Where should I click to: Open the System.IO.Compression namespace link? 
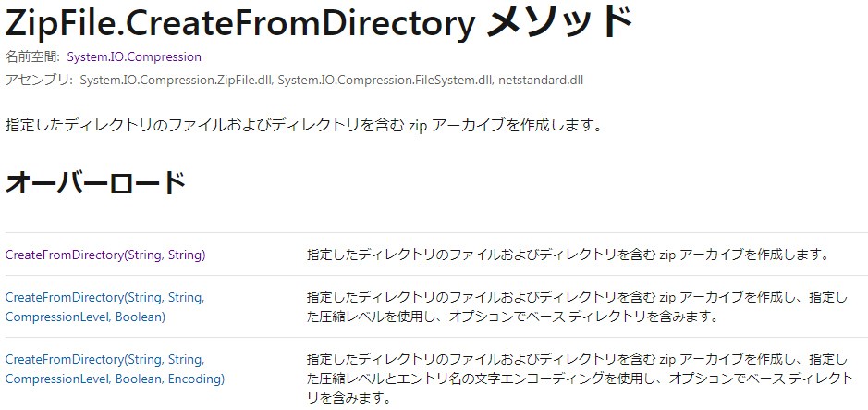tap(134, 56)
